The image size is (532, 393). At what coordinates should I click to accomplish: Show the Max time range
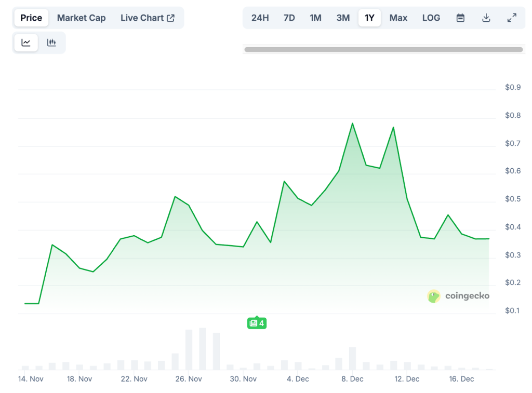(x=398, y=18)
